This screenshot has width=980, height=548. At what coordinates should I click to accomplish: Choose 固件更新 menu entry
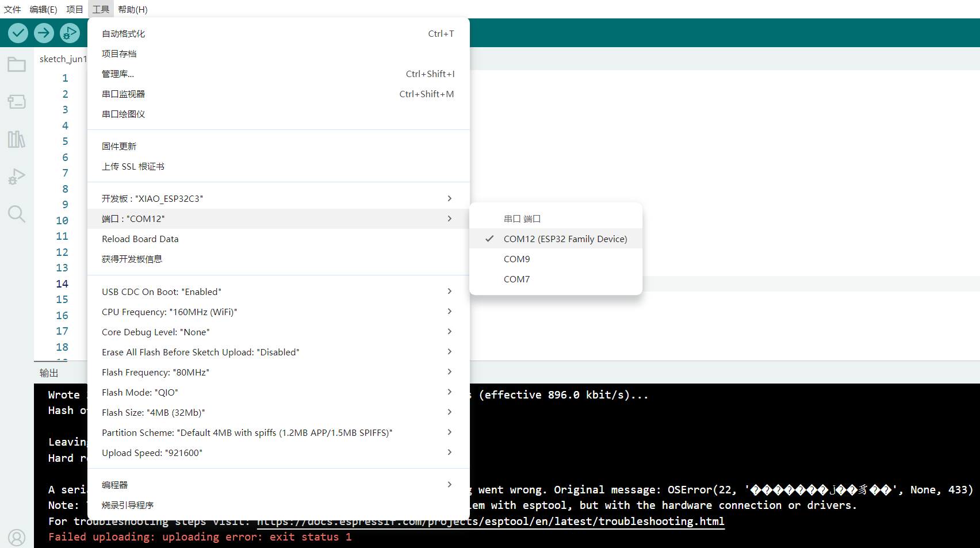pyautogui.click(x=278, y=146)
